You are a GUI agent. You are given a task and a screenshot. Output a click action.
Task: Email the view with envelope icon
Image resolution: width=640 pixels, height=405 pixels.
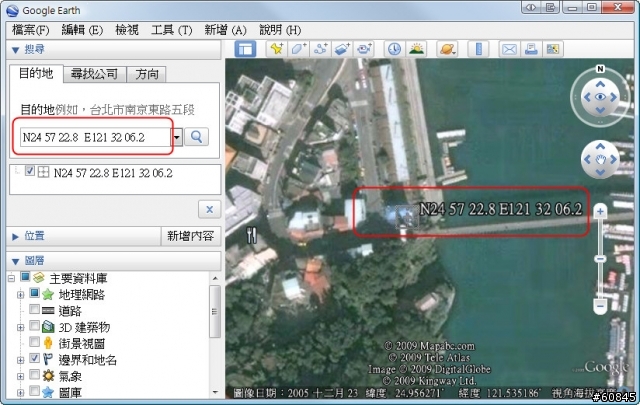coord(509,49)
